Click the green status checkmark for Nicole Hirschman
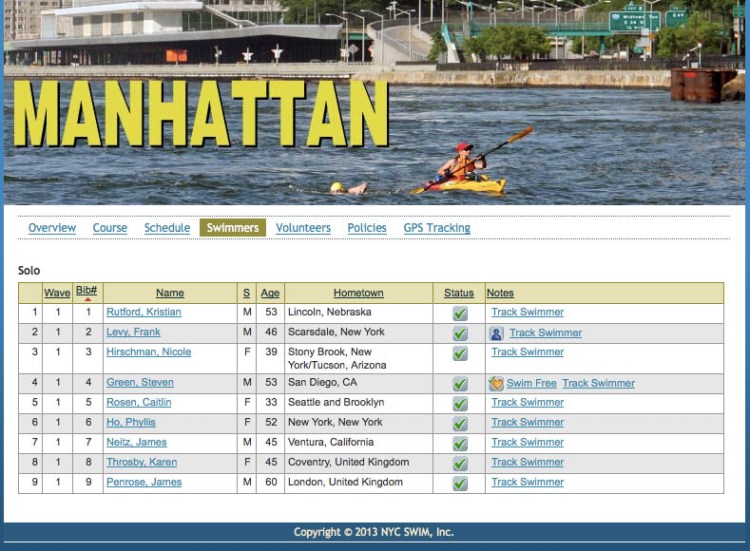Viewport: 750px width, 551px height. 459,353
